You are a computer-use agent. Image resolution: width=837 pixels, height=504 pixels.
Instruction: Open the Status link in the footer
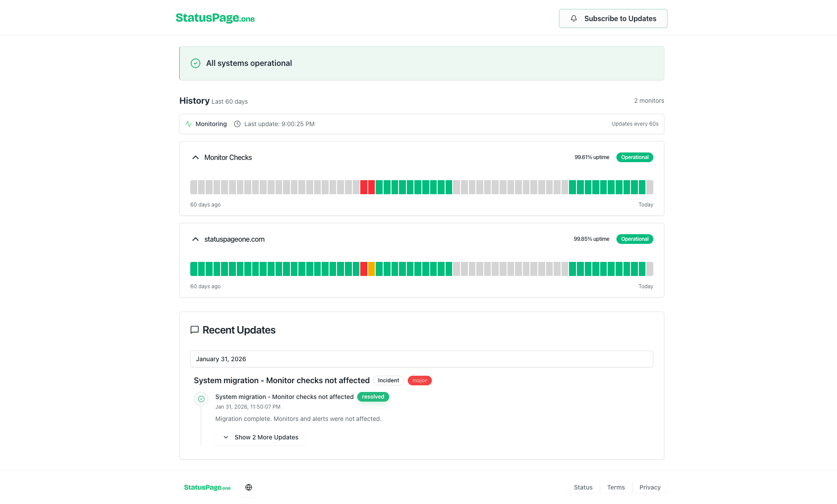tap(583, 487)
